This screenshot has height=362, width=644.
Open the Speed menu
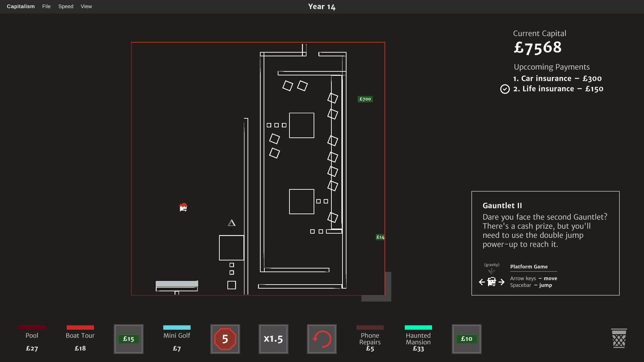66,6
